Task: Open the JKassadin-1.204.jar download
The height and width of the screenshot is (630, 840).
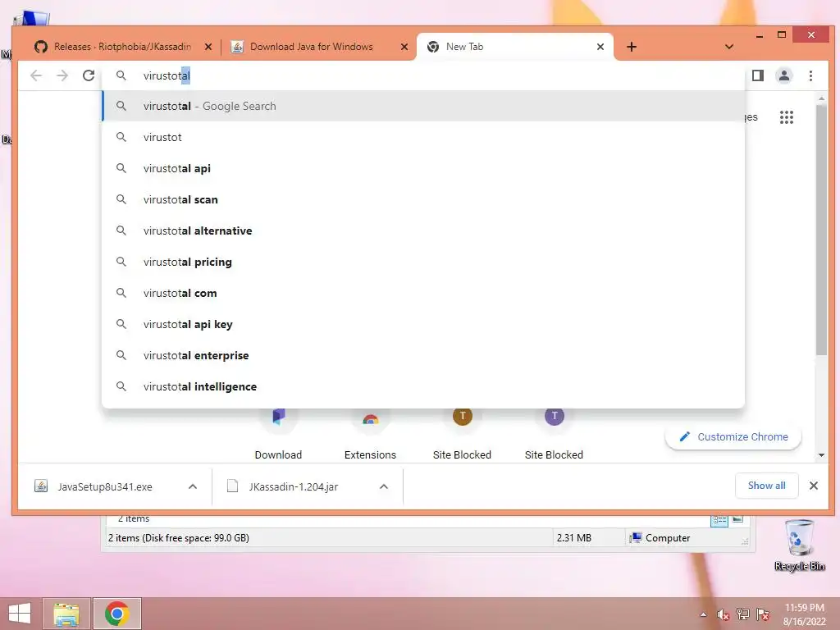Action: 293,486
